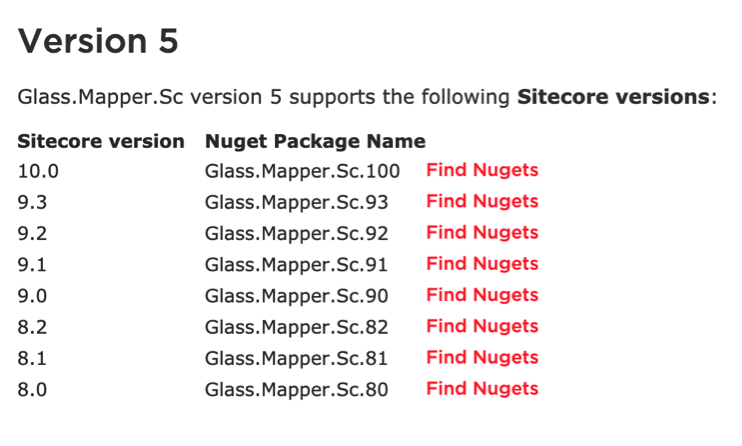
Task: Open Find Nugets link for Glass.Mapper.Sc.93
Action: point(482,201)
